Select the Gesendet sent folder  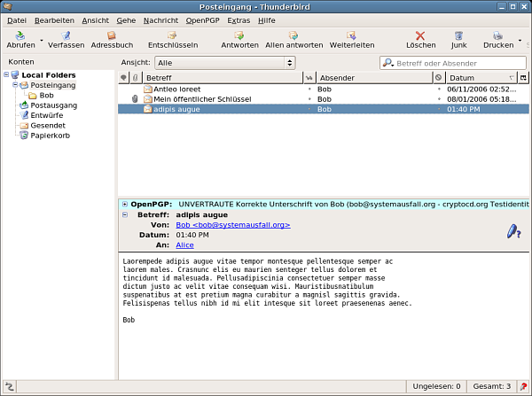[48, 126]
